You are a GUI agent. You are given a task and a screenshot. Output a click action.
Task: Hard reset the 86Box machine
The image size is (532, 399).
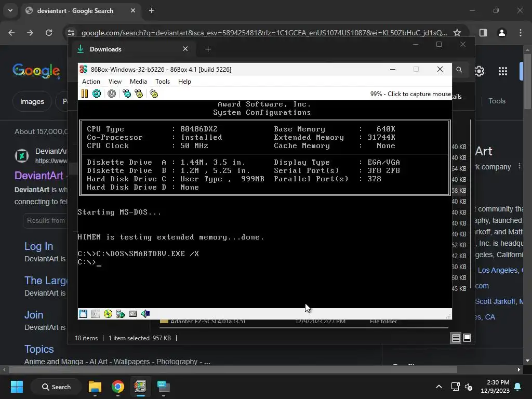click(97, 94)
